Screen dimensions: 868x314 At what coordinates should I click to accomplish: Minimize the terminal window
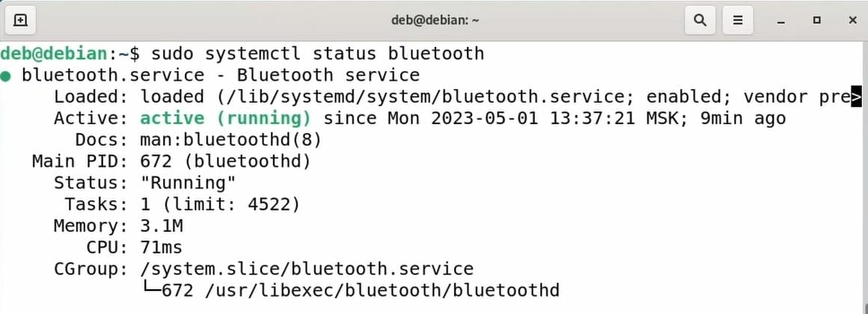coord(781,21)
